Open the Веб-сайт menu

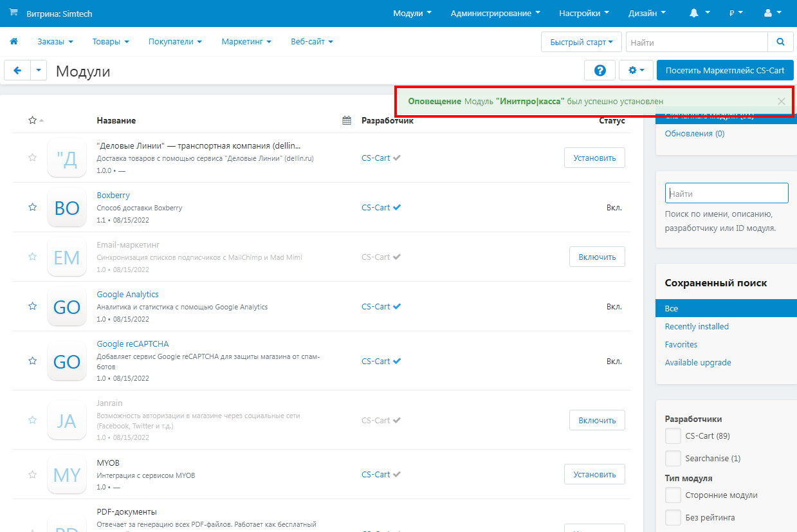coord(312,42)
